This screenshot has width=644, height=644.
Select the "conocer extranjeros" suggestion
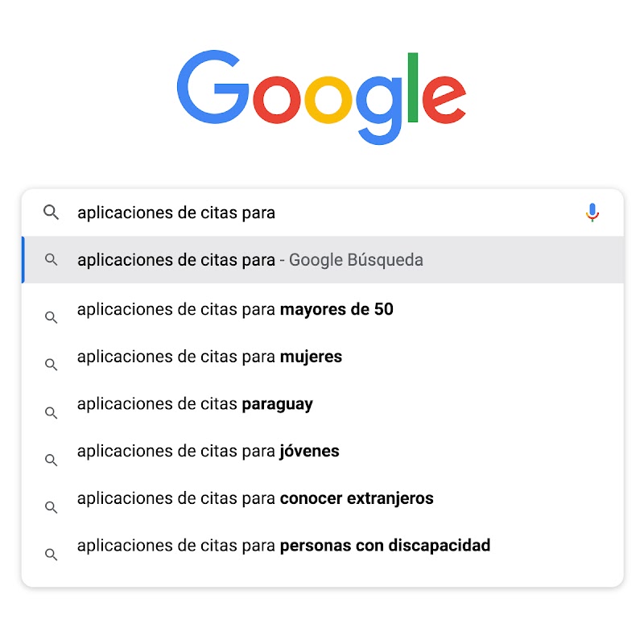point(254,499)
